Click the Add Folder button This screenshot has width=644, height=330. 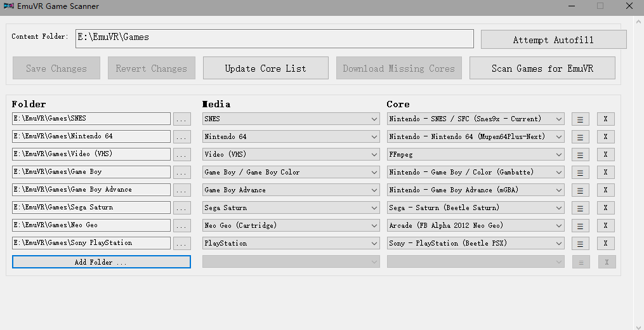102,262
